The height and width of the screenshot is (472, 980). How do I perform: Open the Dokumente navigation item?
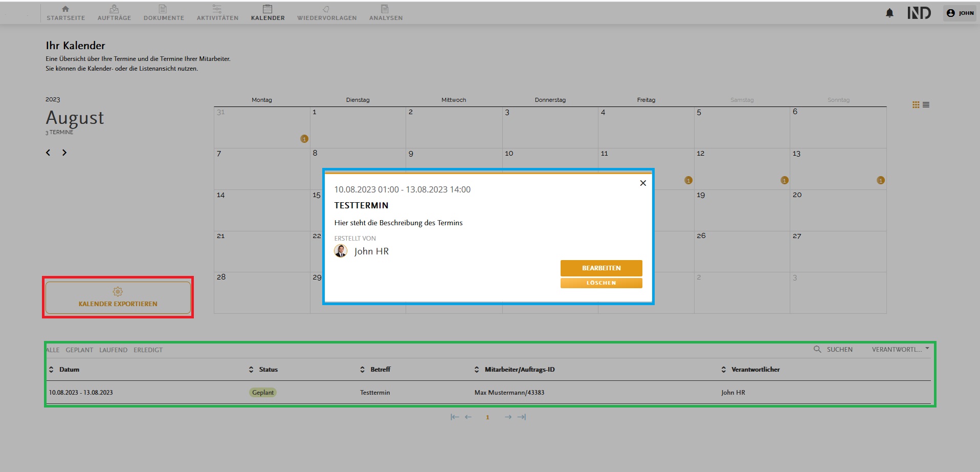click(164, 13)
